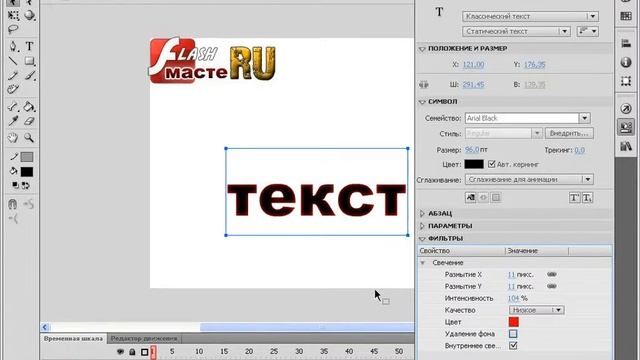
Task: Select the Brush tool
Action: point(29,76)
